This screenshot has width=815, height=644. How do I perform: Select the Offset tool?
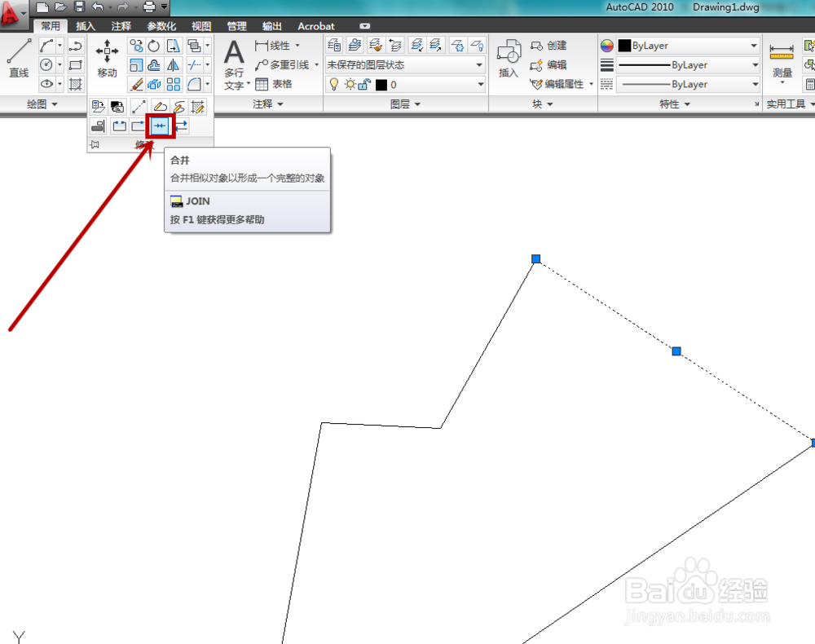(154, 65)
